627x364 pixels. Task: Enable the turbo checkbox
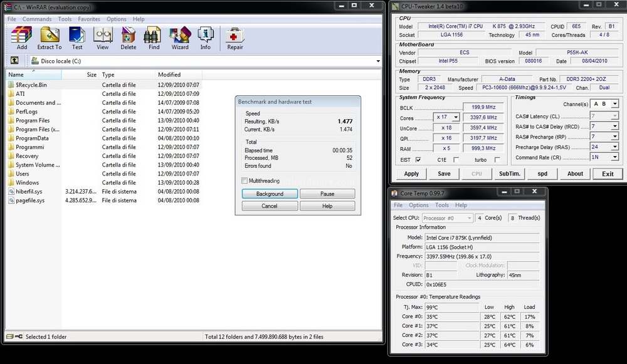pyautogui.click(x=497, y=160)
